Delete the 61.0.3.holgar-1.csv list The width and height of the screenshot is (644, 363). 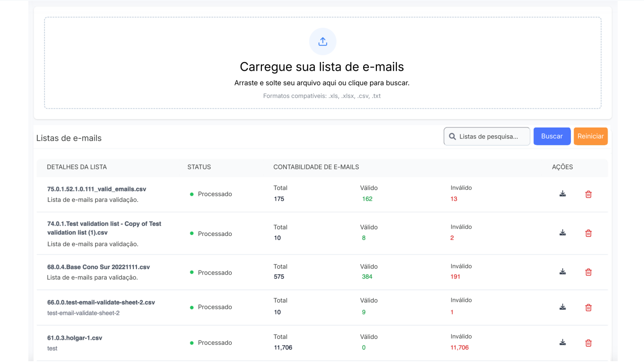tap(588, 343)
